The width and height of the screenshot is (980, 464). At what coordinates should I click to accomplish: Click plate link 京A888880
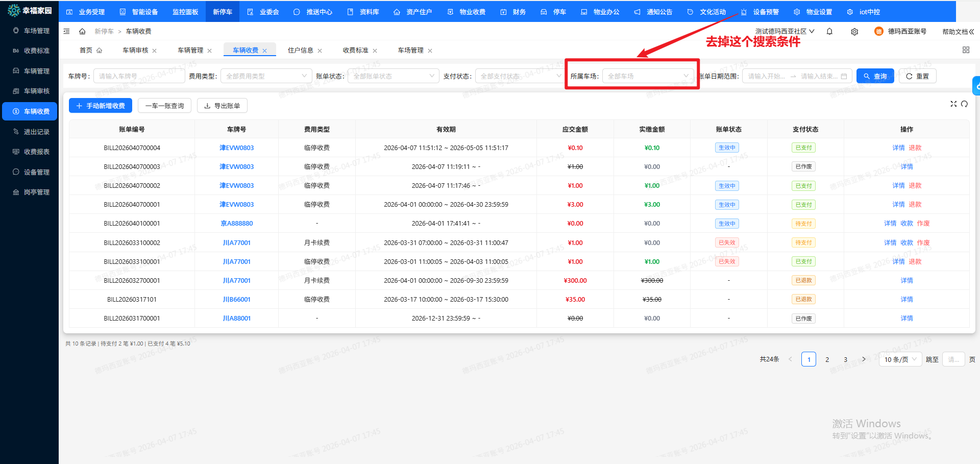(236, 224)
